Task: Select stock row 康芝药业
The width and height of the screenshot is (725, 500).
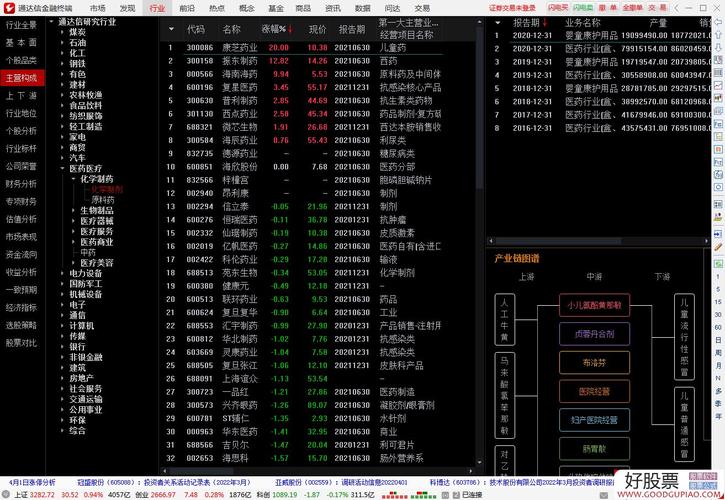Action: (305, 48)
